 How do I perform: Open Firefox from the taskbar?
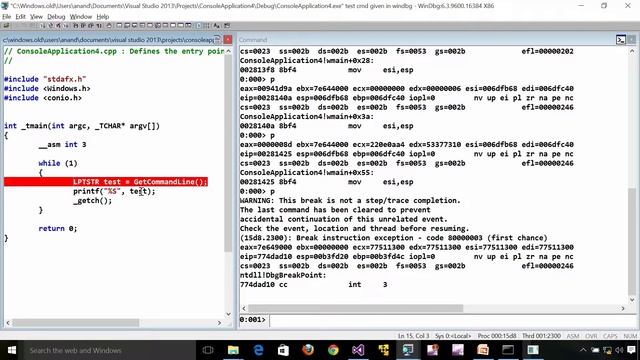click(x=308, y=350)
